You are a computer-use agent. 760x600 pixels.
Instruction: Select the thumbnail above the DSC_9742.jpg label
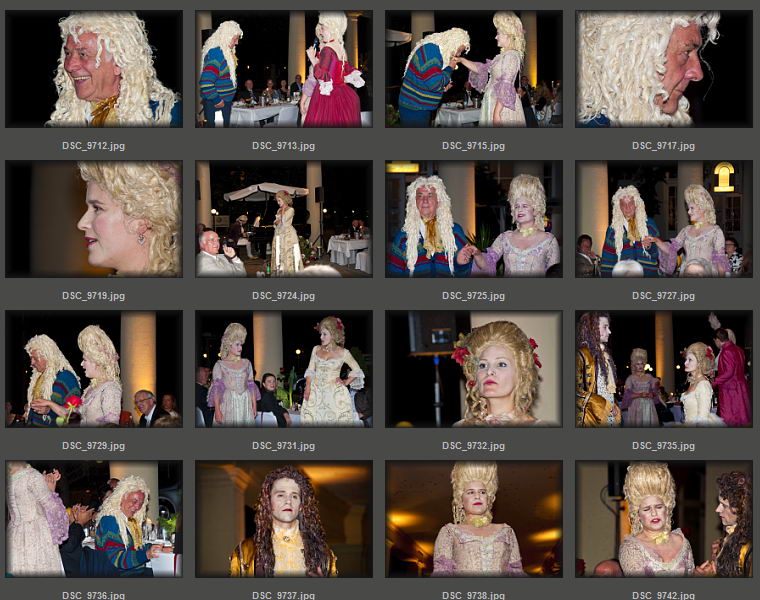[664, 519]
